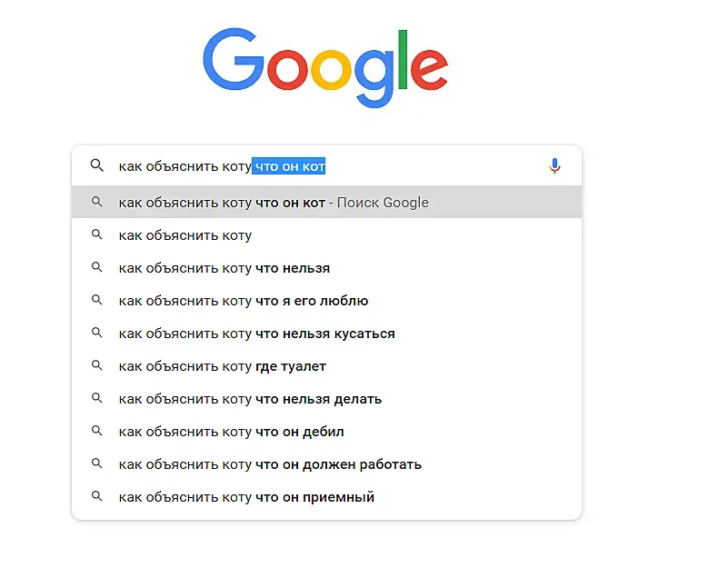Pick the last suggestion "что он приемный"
The height and width of the screenshot is (588, 728).
click(246, 497)
